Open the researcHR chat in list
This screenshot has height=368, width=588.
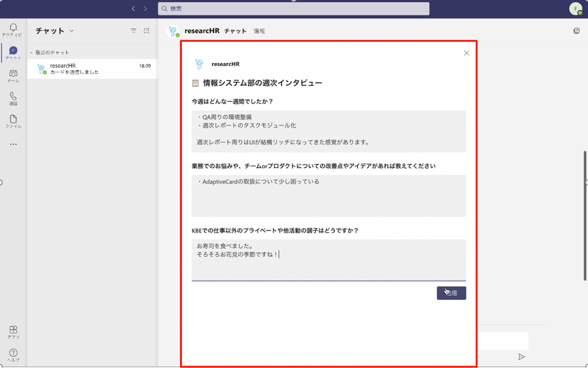click(92, 69)
